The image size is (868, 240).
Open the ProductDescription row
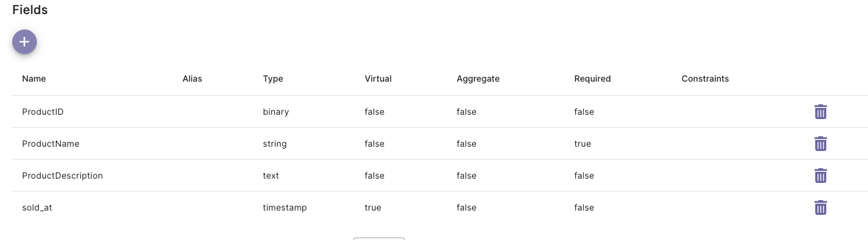point(440,176)
